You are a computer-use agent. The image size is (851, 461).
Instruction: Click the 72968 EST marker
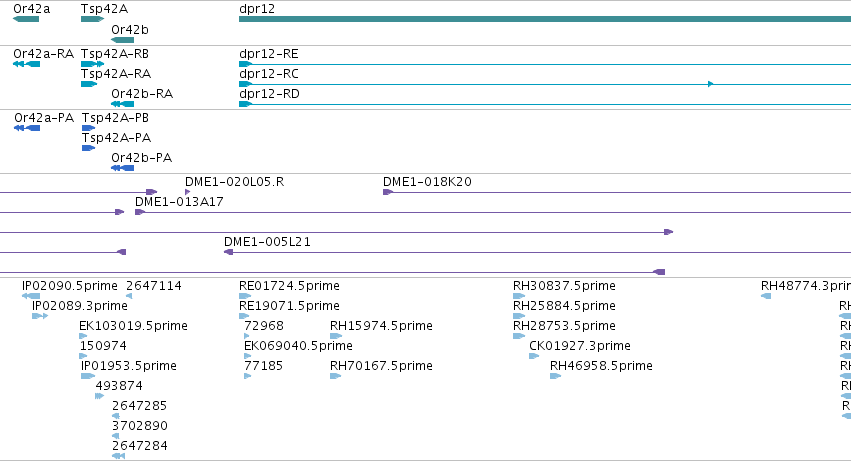[x=247, y=336]
